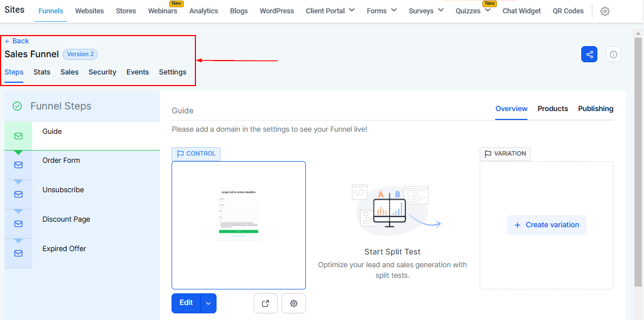Switch to the Products tab
The image size is (644, 320).
[x=553, y=109]
